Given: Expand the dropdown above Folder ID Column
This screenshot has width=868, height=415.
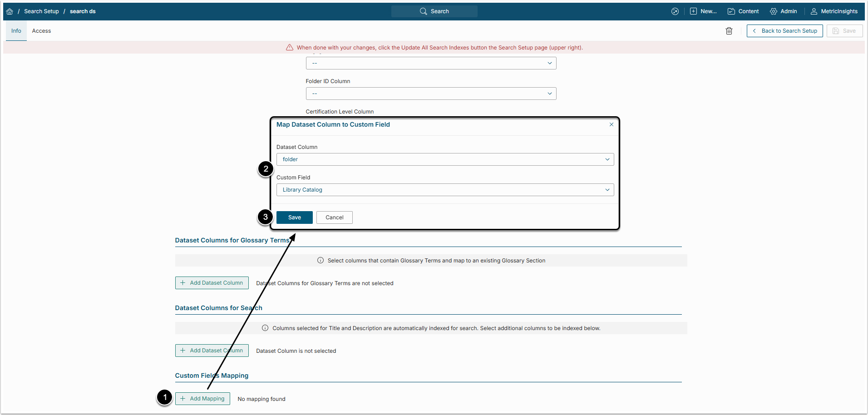Looking at the screenshot, I should tap(431, 63).
